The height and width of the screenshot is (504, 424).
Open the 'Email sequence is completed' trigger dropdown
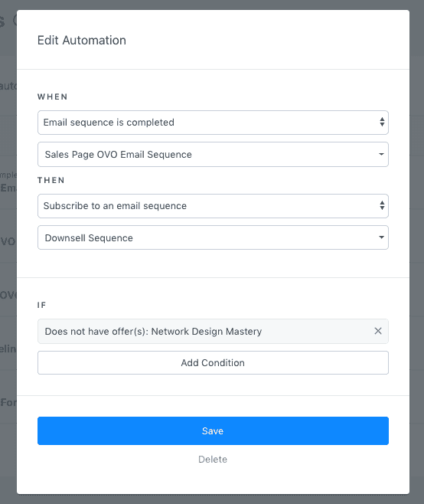pyautogui.click(x=213, y=123)
